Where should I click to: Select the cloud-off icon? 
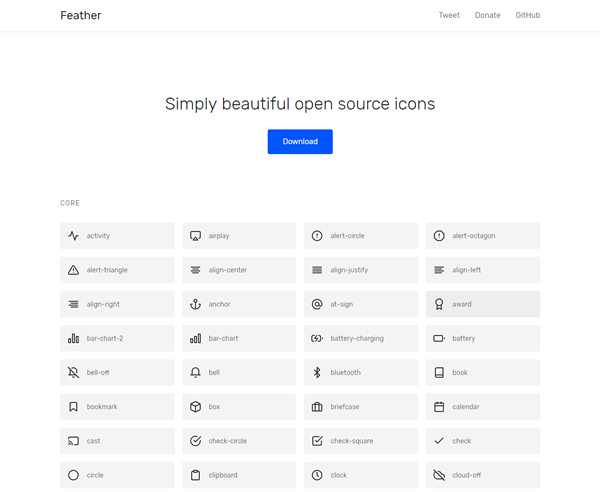[x=439, y=475]
